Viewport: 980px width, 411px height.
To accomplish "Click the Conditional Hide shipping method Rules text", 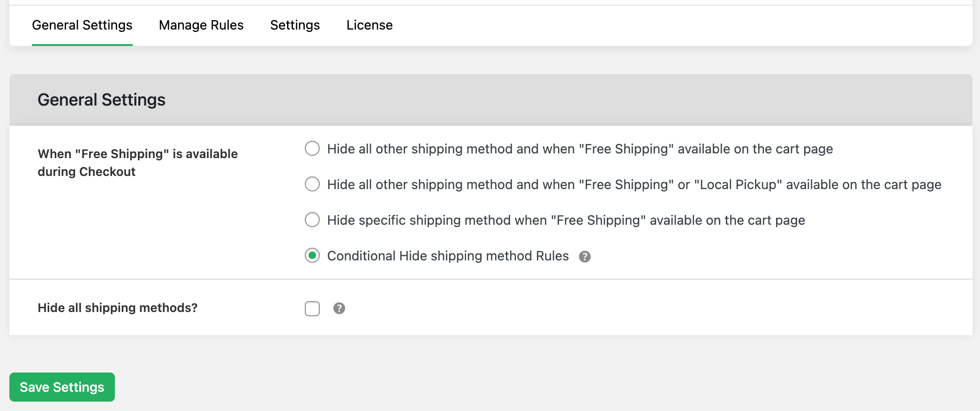I will point(447,256).
